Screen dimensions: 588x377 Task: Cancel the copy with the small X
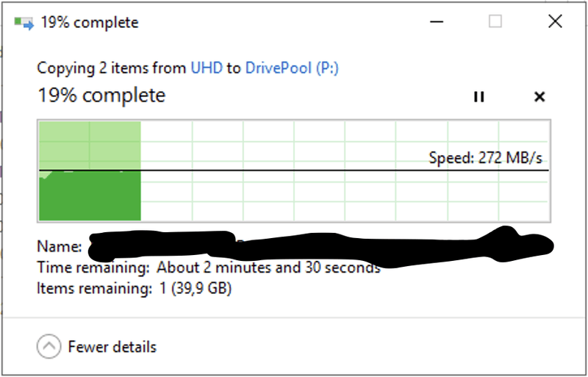[x=539, y=96]
